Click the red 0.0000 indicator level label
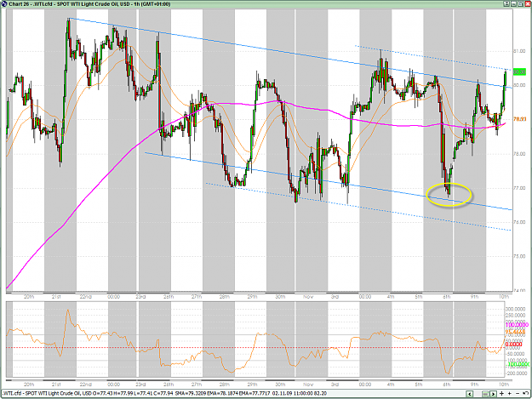532x399 pixels. tap(513, 345)
